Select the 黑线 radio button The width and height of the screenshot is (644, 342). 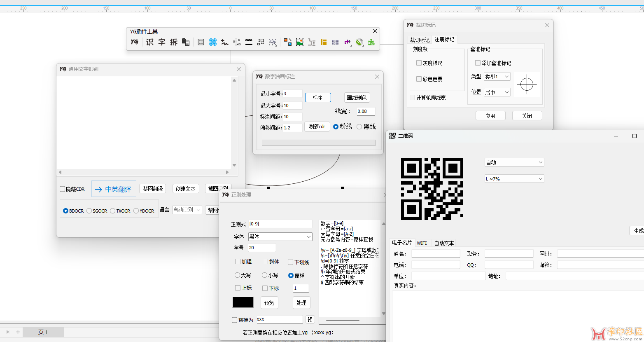(359, 126)
